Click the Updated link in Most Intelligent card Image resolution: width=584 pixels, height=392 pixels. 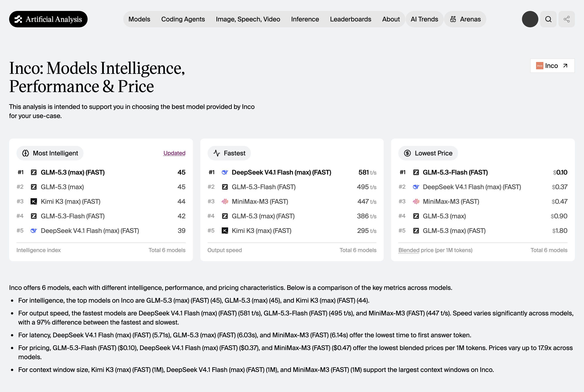(174, 153)
